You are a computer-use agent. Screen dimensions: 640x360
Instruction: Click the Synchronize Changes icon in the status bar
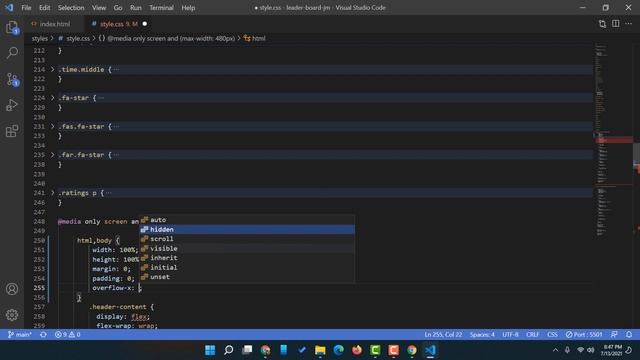pos(43,334)
